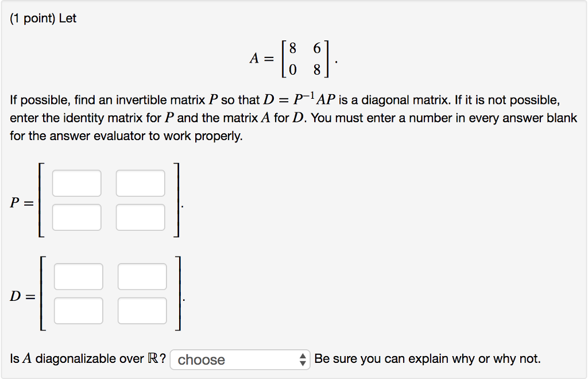Click the bottom-left entry box of matrix P

coord(77,217)
